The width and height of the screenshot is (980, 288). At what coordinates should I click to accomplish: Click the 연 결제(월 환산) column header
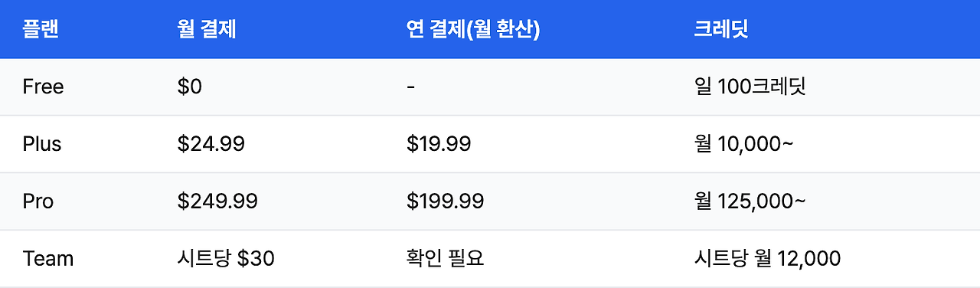(473, 29)
